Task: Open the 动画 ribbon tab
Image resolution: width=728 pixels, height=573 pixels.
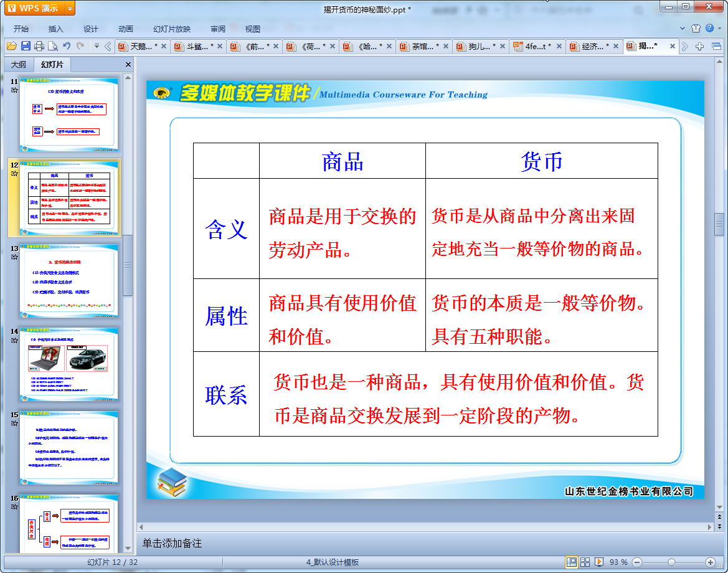Action: 125,29
